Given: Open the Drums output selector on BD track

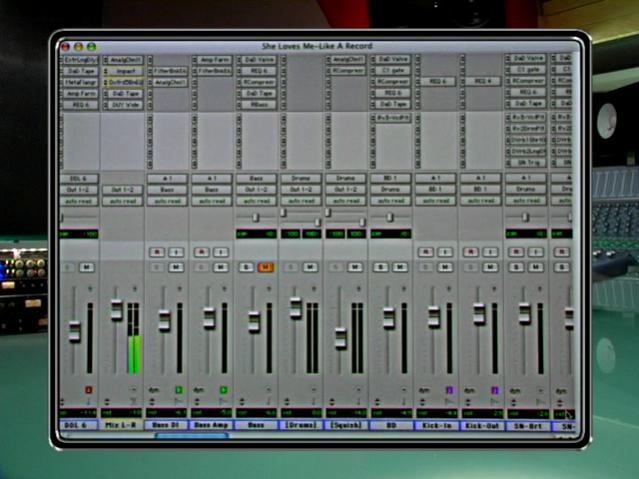Looking at the screenshot, I should click(391, 189).
